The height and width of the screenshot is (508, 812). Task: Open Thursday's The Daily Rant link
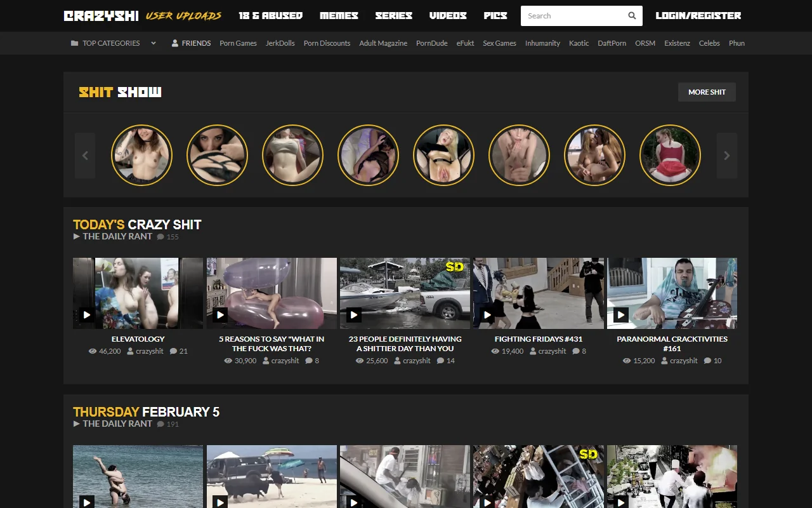point(117,424)
